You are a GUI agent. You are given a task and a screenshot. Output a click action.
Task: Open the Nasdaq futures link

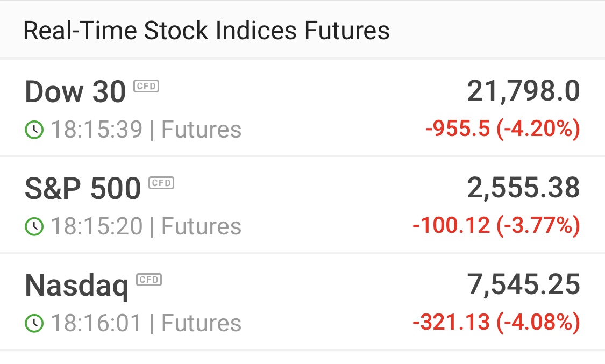(x=76, y=286)
